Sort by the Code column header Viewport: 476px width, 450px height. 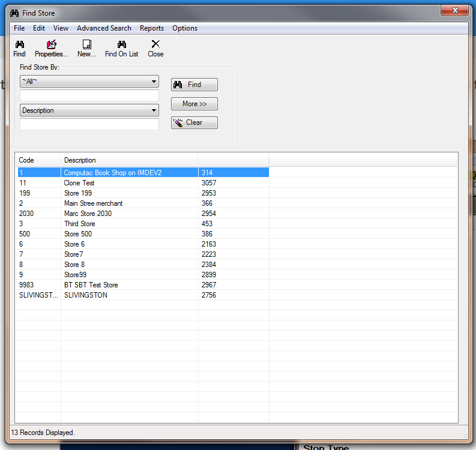pyautogui.click(x=38, y=160)
